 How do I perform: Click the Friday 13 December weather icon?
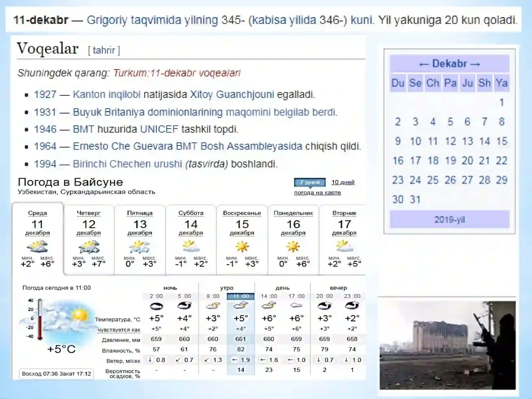point(140,247)
